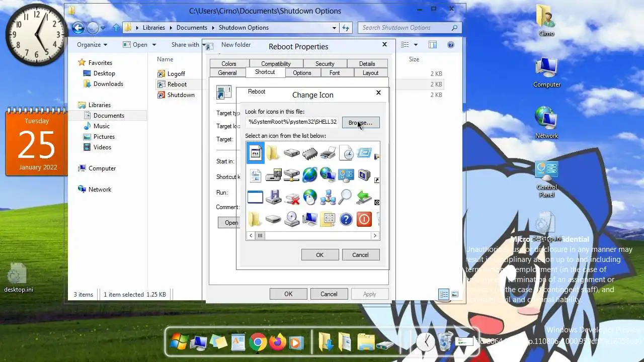Open Google Chrome from the dock
644x362 pixels.
coord(258,342)
